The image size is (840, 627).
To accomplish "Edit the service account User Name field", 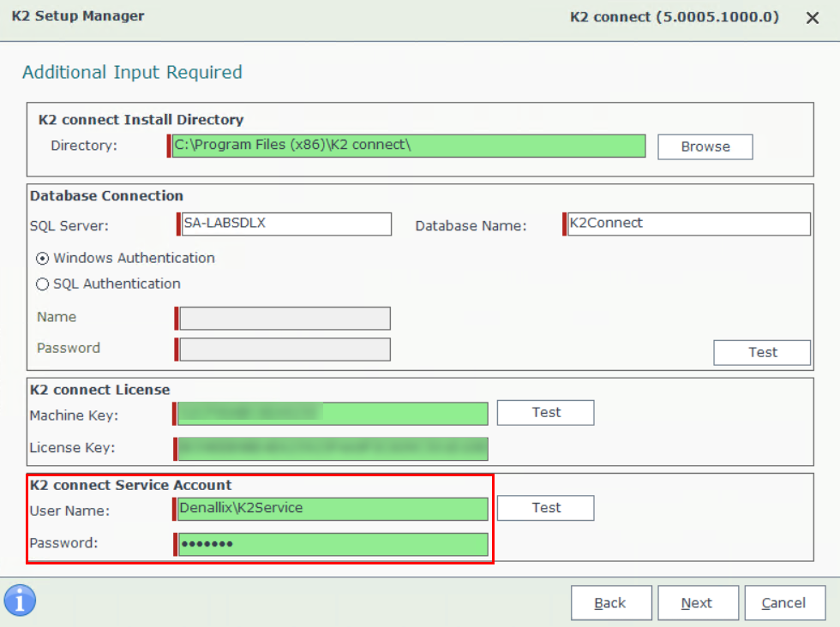I will pos(333,509).
